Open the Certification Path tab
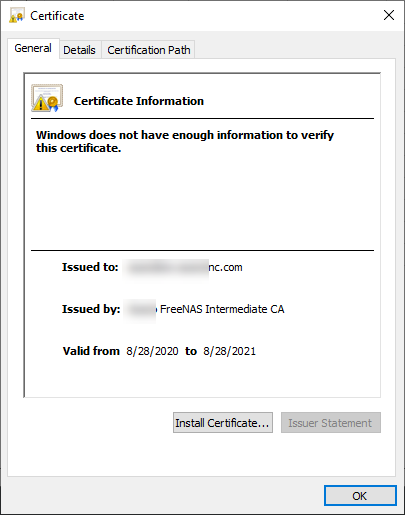Screen dimensions: 405x515 (x=149, y=50)
